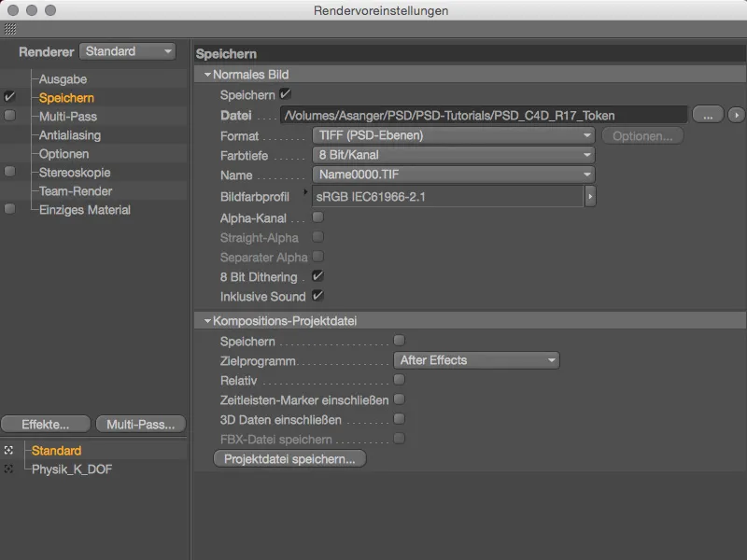Click the small triangle next to Bildfarbprofil label
Screen dimensions: 747x560
305,191
